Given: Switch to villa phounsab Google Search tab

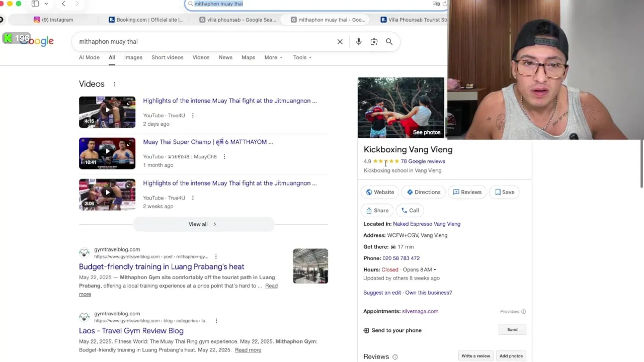Looking at the screenshot, I should click(237, 20).
